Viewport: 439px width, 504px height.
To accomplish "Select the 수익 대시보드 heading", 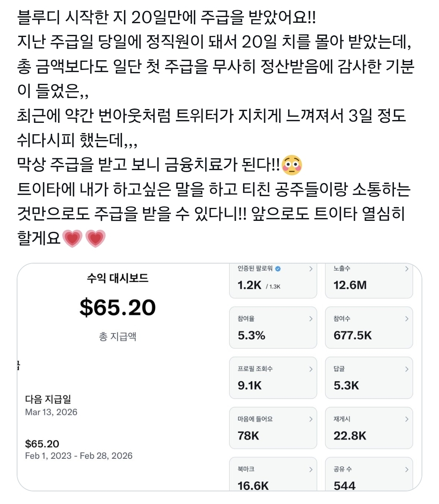I will 117,278.
